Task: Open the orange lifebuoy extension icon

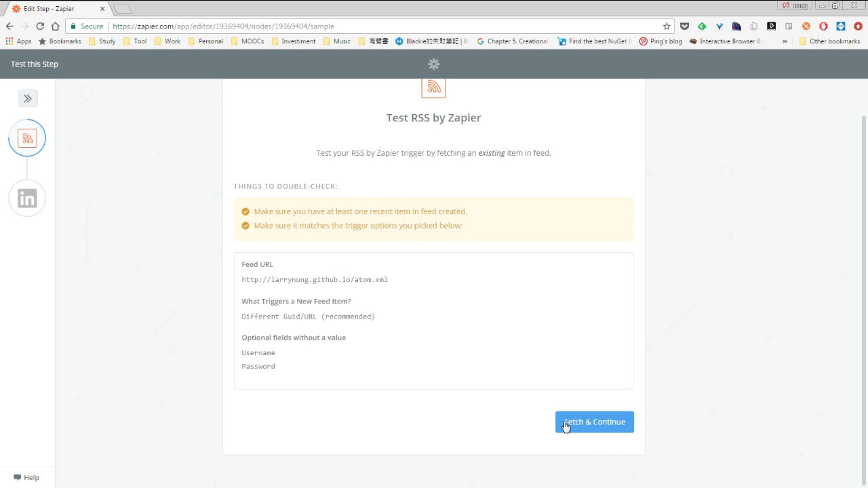Action: click(x=806, y=26)
